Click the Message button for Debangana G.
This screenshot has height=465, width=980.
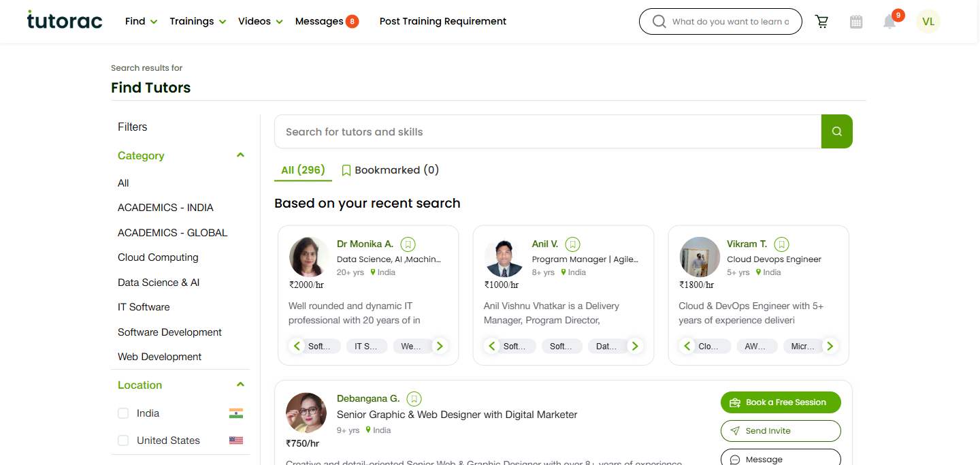[781, 458]
